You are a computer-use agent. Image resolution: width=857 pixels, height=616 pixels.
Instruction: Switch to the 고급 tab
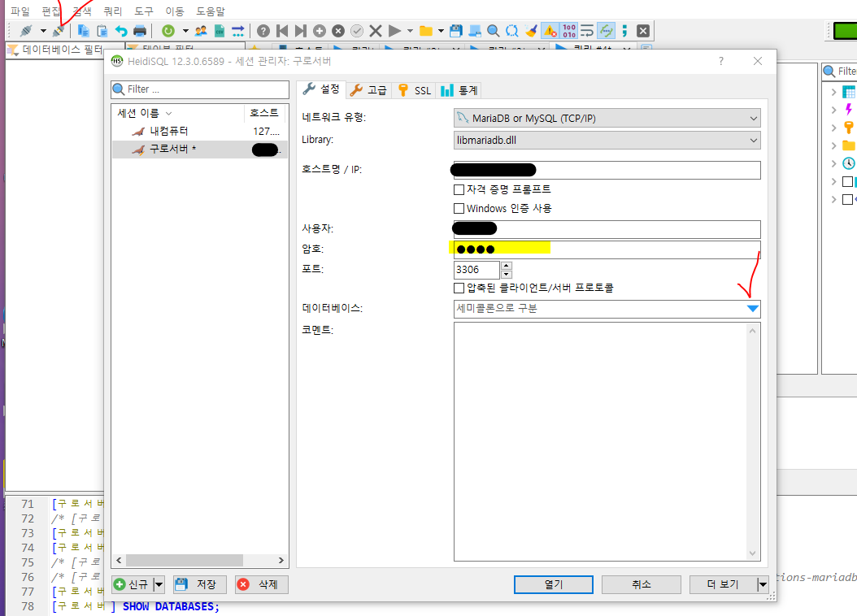coord(368,90)
